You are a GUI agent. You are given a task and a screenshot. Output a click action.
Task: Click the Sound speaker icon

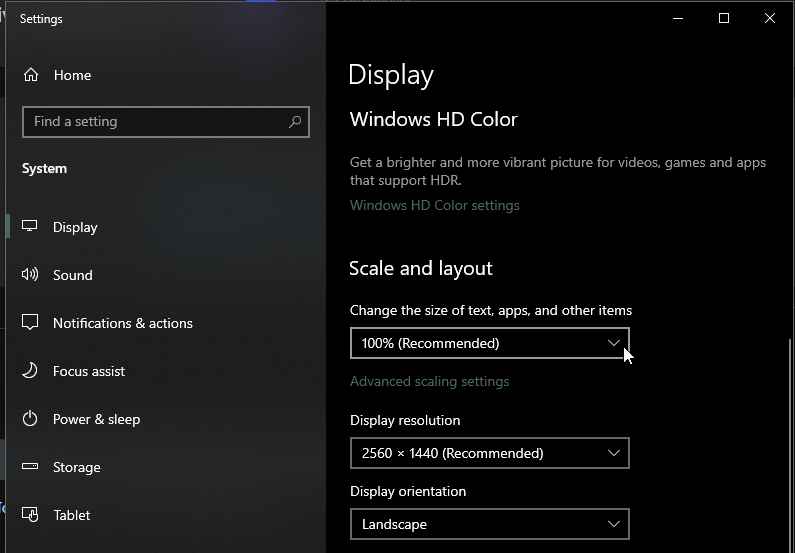tap(31, 275)
